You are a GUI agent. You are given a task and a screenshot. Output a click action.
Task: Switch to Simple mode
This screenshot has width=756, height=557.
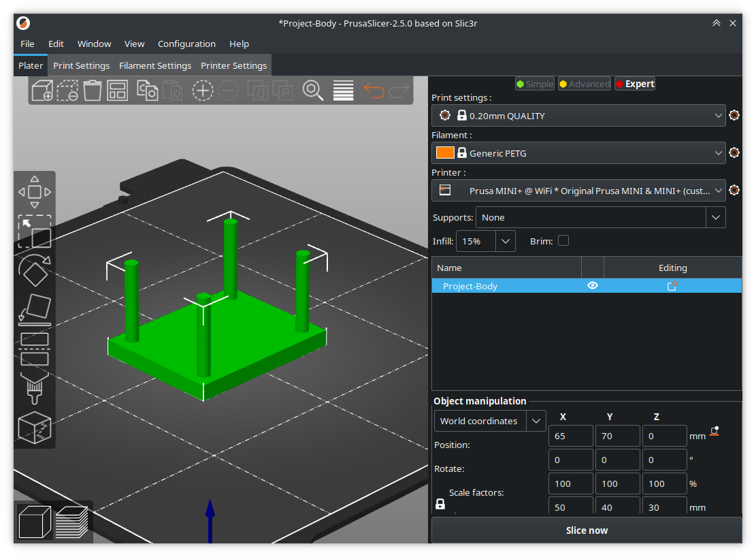click(534, 84)
